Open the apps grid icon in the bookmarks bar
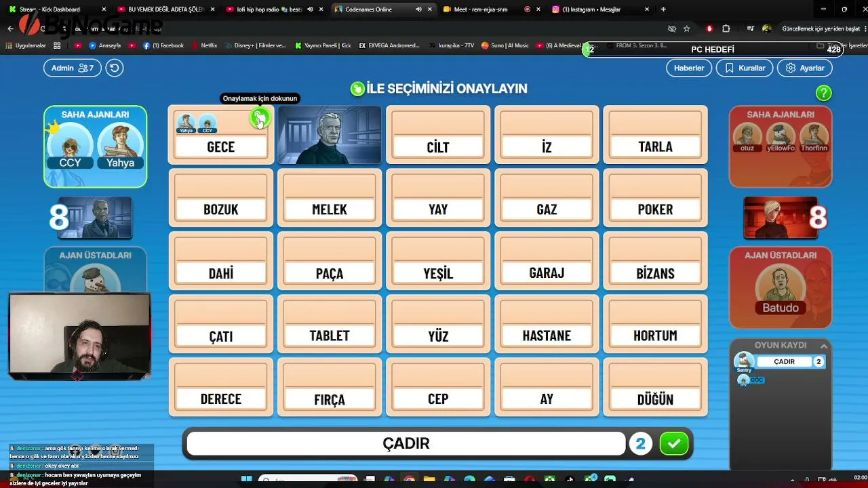This screenshot has width=868, height=488. [x=57, y=45]
